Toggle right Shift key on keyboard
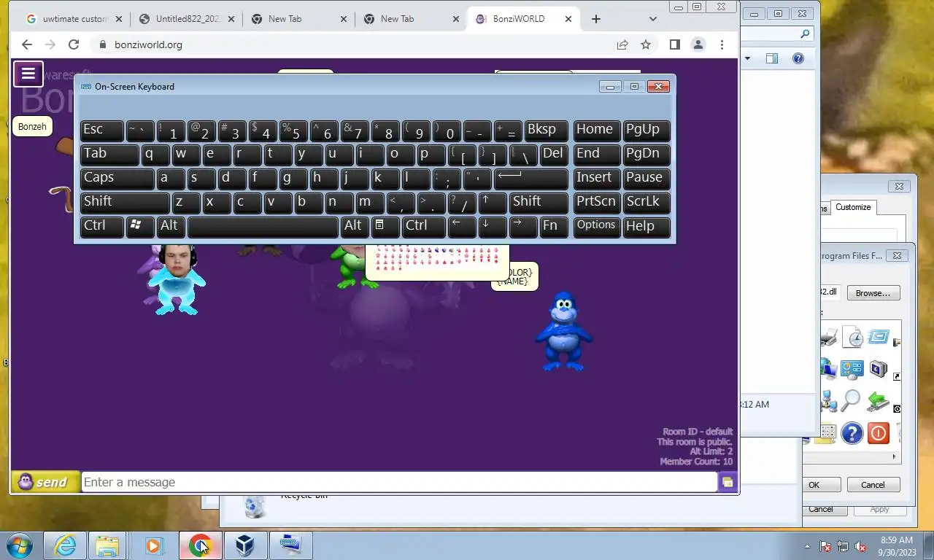This screenshot has width=934, height=560. (x=539, y=203)
